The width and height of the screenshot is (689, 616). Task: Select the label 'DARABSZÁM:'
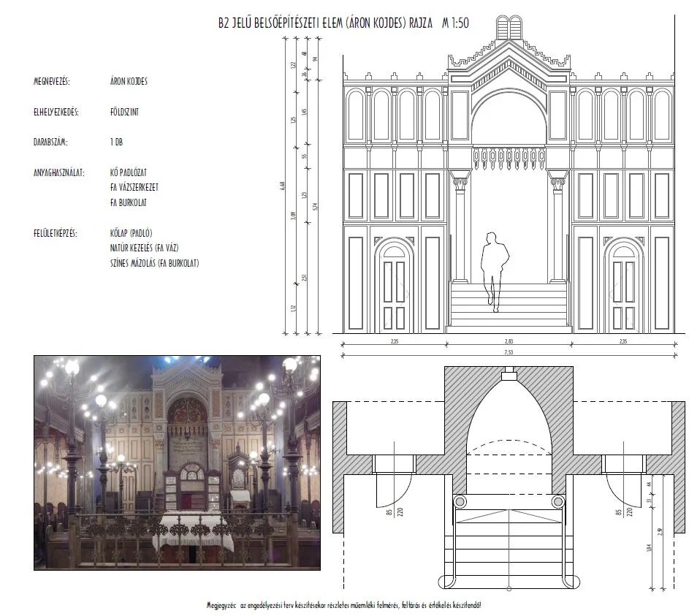50,142
